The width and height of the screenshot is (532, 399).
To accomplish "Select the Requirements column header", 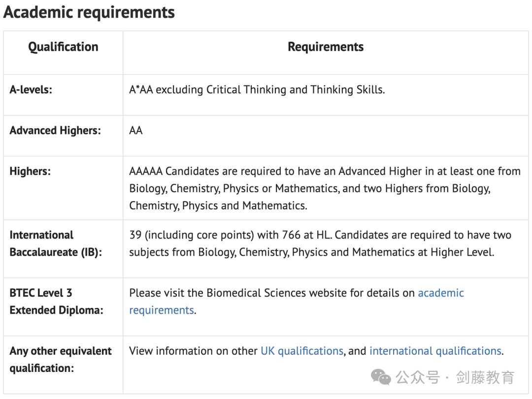I will pyautogui.click(x=326, y=47).
